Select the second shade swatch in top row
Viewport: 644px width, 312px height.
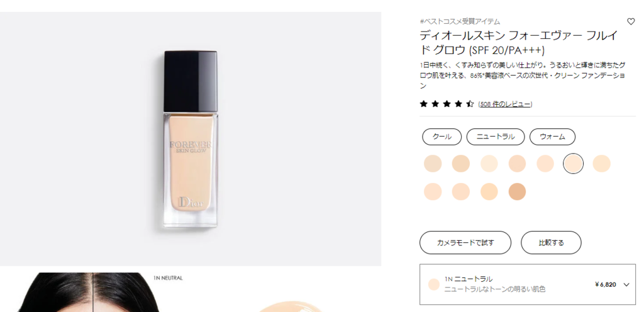[x=461, y=164]
